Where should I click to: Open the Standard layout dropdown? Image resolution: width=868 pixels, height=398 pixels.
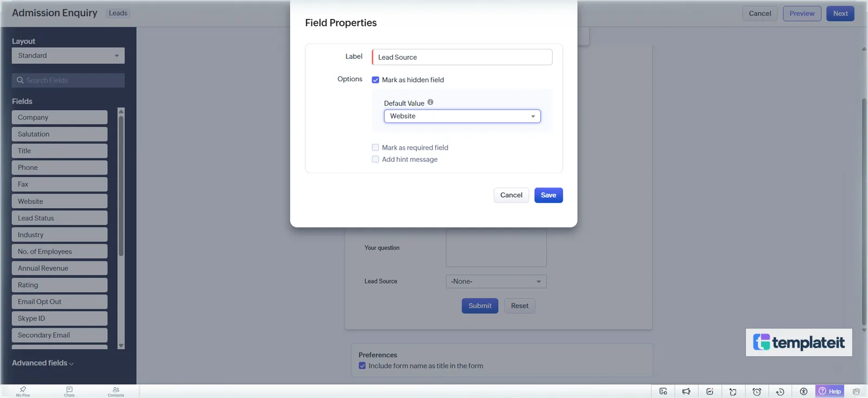tap(68, 55)
